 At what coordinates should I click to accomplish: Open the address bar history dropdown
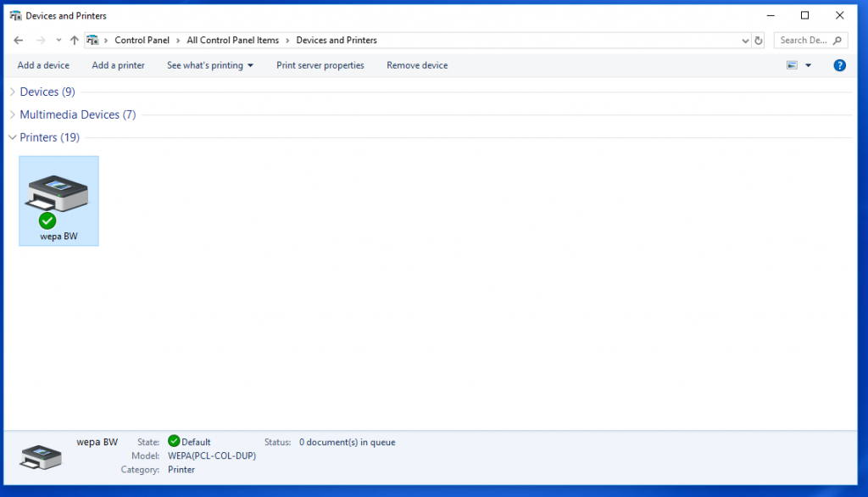click(x=745, y=41)
